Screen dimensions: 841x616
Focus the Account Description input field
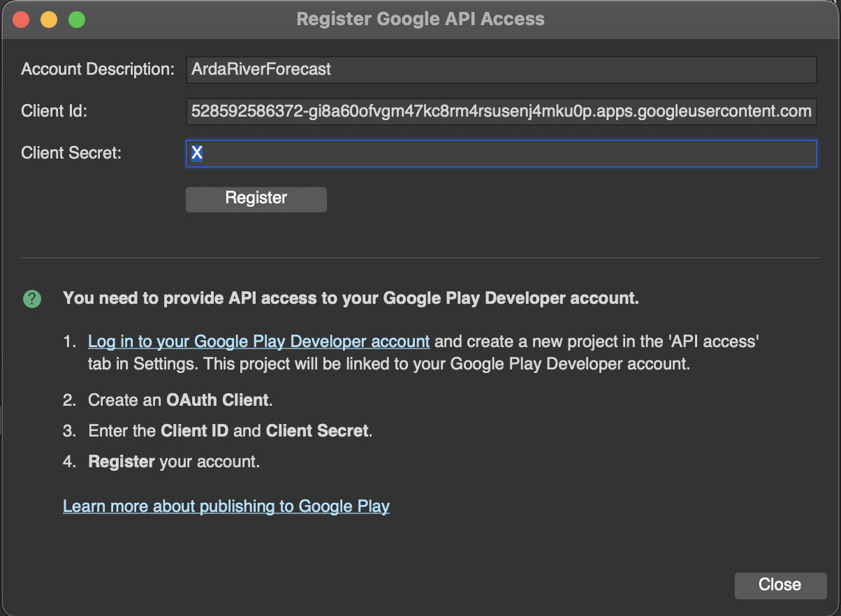501,70
